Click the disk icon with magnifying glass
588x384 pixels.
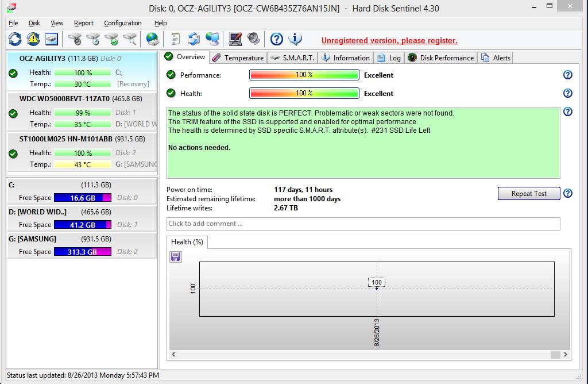(130, 39)
